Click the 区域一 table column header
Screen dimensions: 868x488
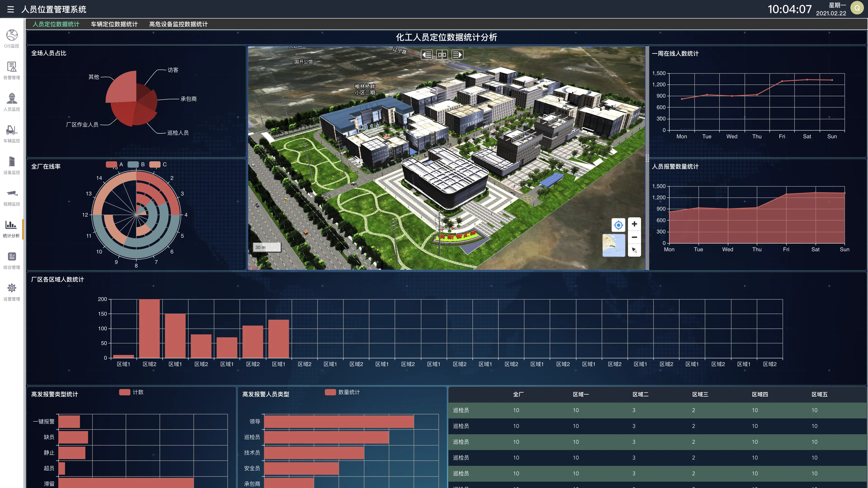tap(580, 394)
